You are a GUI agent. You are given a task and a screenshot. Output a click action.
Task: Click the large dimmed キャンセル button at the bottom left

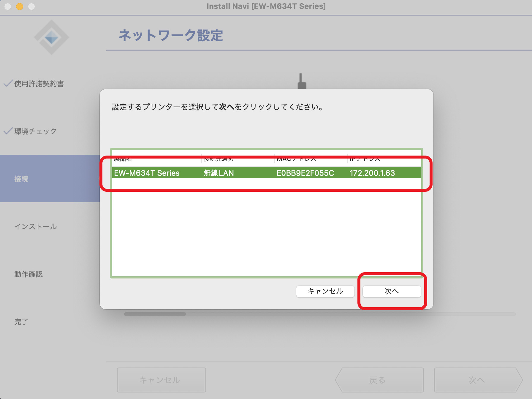click(x=161, y=380)
